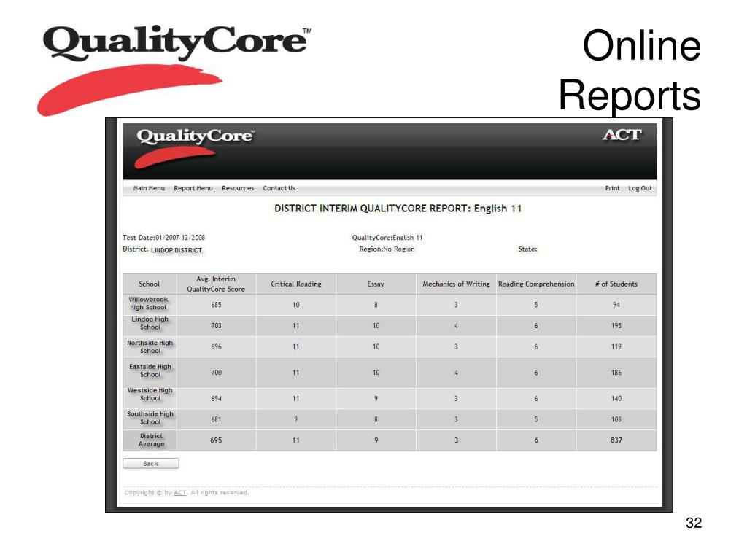Click Eastside's average score 700

coord(216,373)
